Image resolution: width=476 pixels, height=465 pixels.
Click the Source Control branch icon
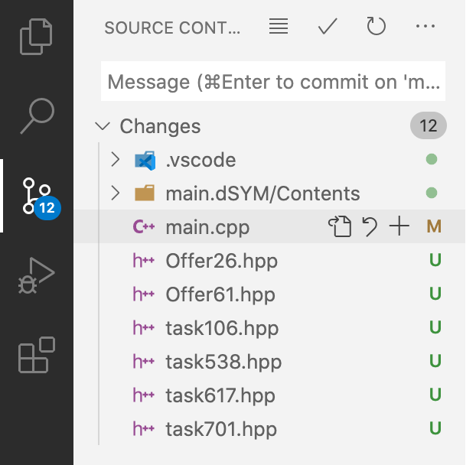pyautogui.click(x=36, y=196)
